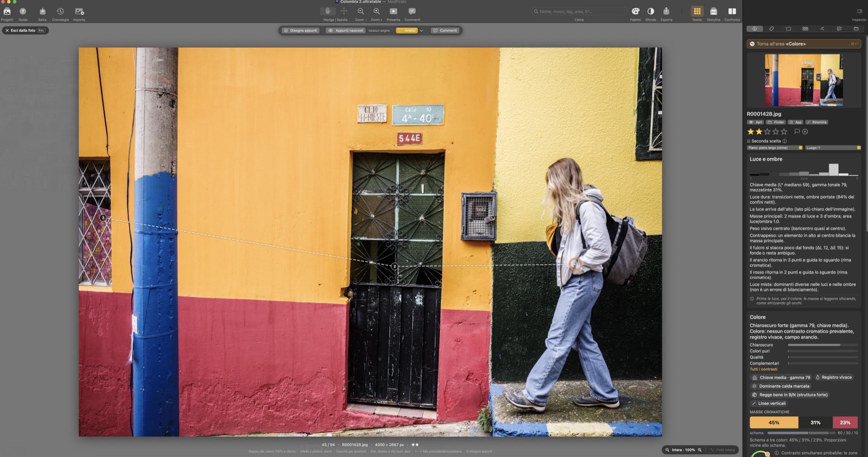Open the Palette icon
This screenshot has height=457, width=868.
click(x=635, y=11)
